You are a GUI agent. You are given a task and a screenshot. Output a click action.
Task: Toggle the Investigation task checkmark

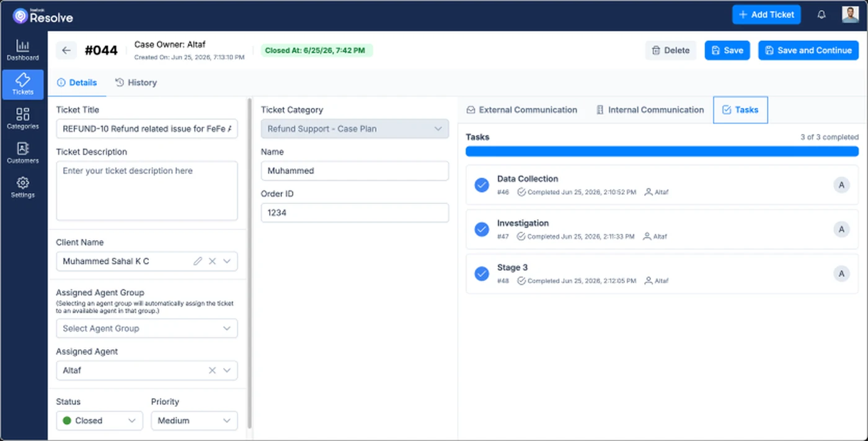click(482, 229)
